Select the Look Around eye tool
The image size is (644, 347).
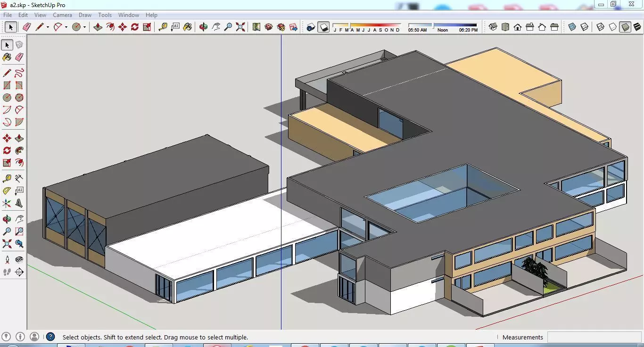tap(19, 260)
